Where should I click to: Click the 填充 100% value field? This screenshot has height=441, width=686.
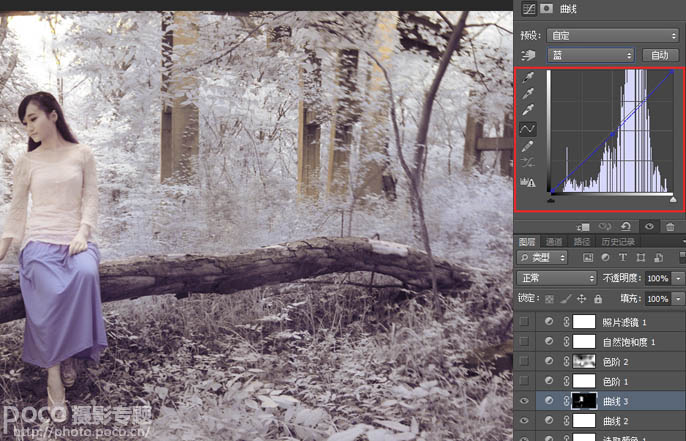click(x=658, y=299)
